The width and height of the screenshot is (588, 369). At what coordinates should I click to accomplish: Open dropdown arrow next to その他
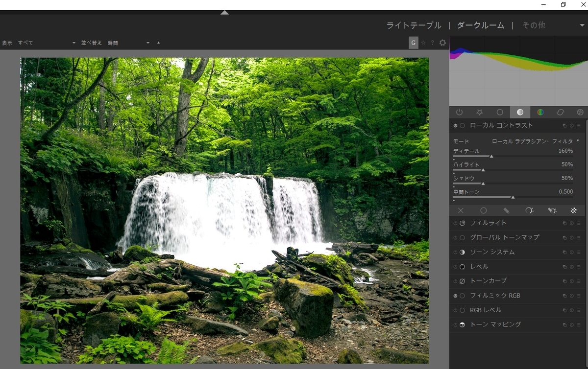582,26
